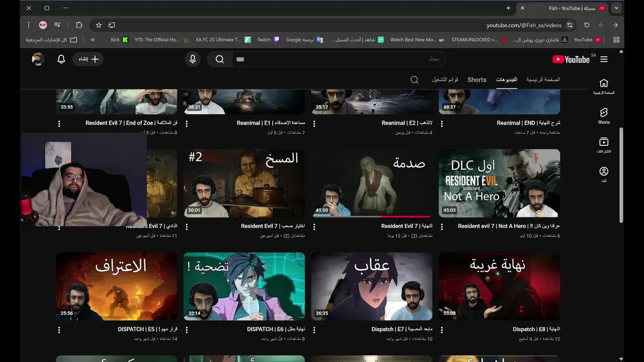Open the account avatar menu in YouTube header
The height and width of the screenshot is (362, 644).
(38, 59)
